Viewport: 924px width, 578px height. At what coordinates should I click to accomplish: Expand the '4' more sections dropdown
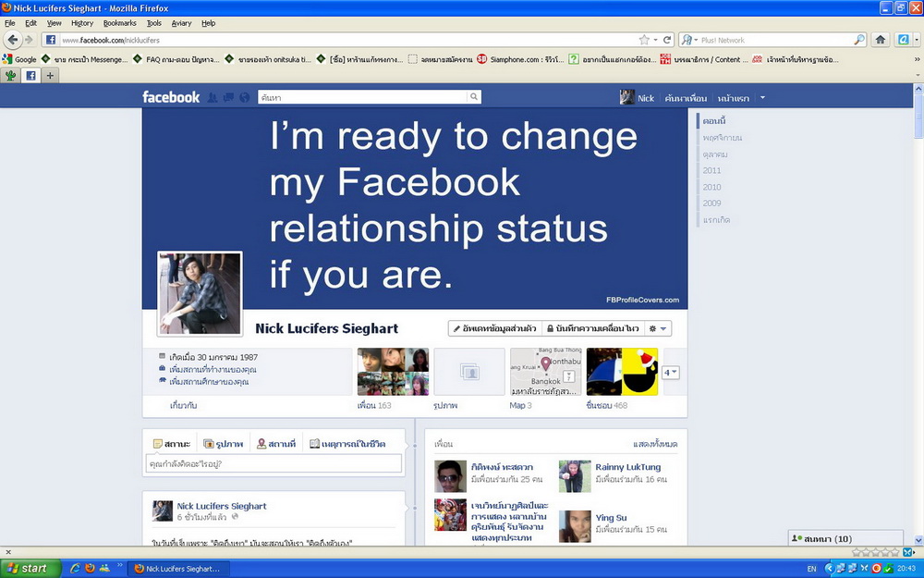671,372
